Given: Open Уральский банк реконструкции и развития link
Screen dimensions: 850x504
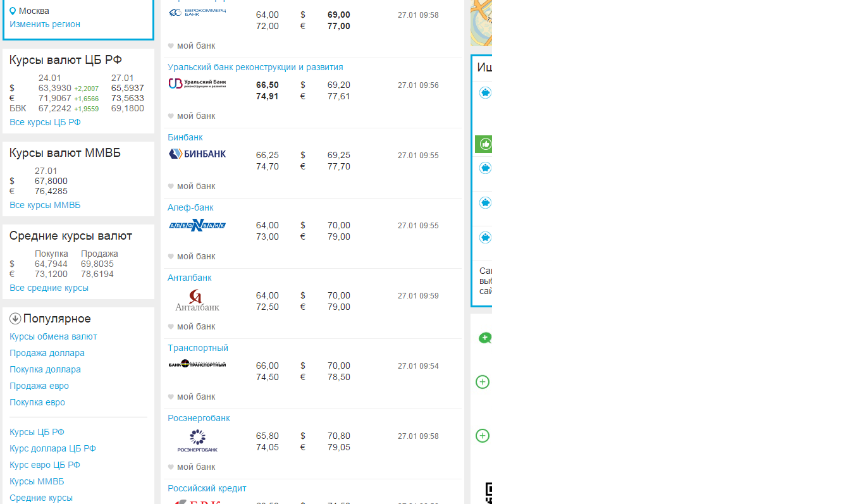Looking at the screenshot, I should pos(256,67).
